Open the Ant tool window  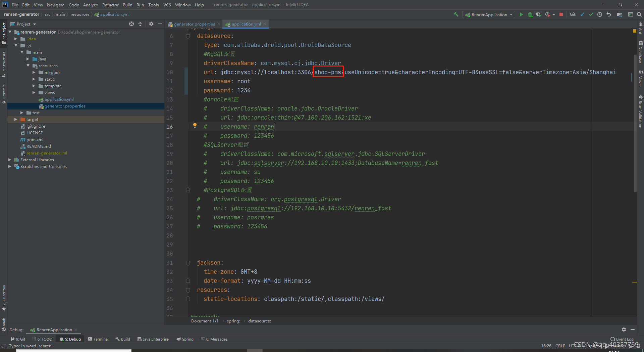click(640, 28)
